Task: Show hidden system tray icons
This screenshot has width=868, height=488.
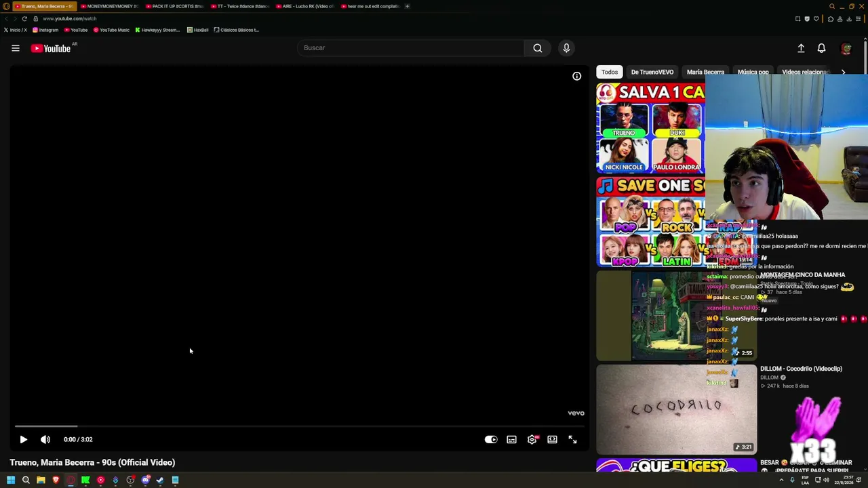Action: pos(781,480)
